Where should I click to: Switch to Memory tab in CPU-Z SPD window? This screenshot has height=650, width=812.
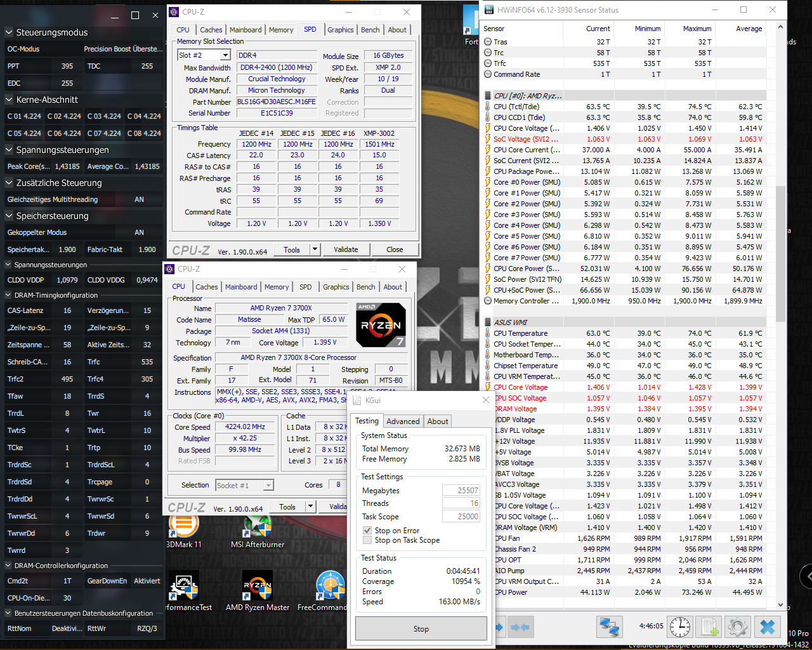(x=281, y=30)
